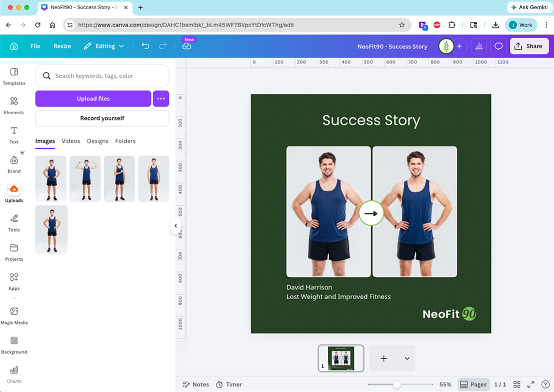
Task: Click the Upload files button
Action: click(x=93, y=99)
